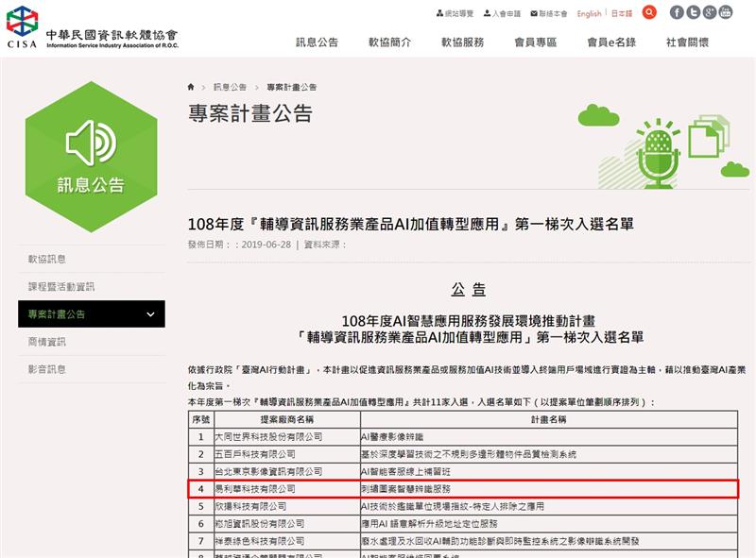756x558 pixels.
Task: Open the 軟協服務 main menu
Action: click(462, 42)
